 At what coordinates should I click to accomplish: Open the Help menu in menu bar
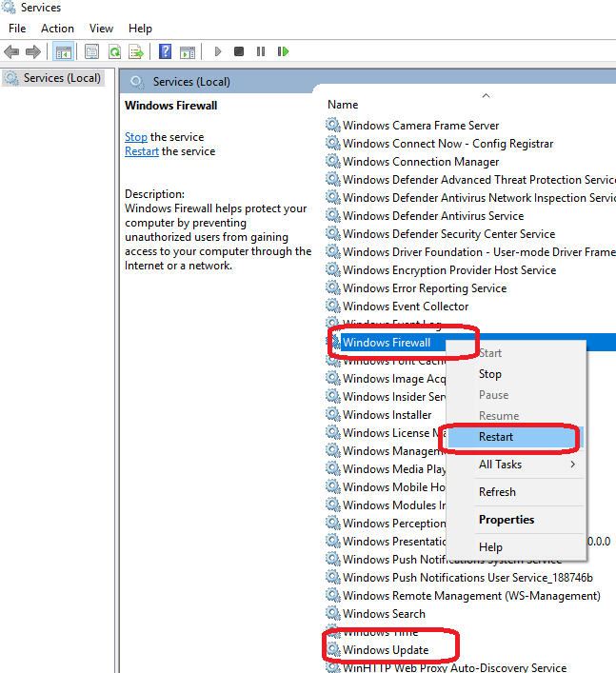point(140,29)
